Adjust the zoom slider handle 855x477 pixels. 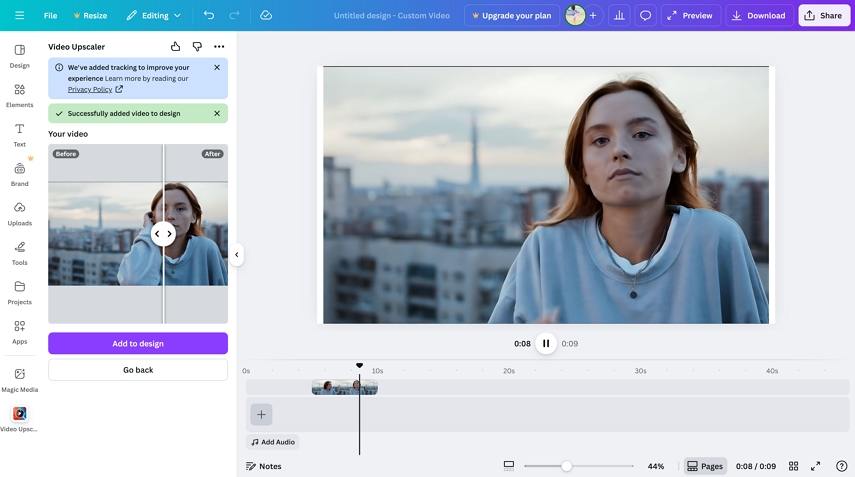pyautogui.click(x=567, y=466)
